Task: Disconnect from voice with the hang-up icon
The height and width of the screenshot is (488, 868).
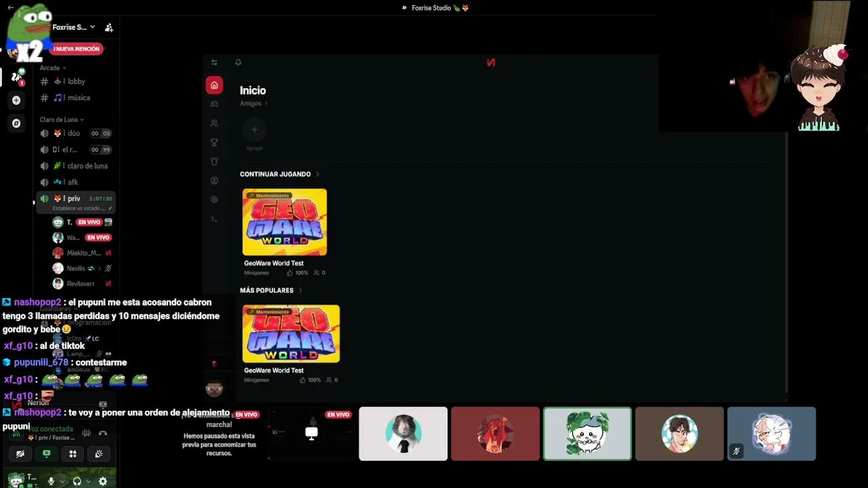Action: pos(103,433)
